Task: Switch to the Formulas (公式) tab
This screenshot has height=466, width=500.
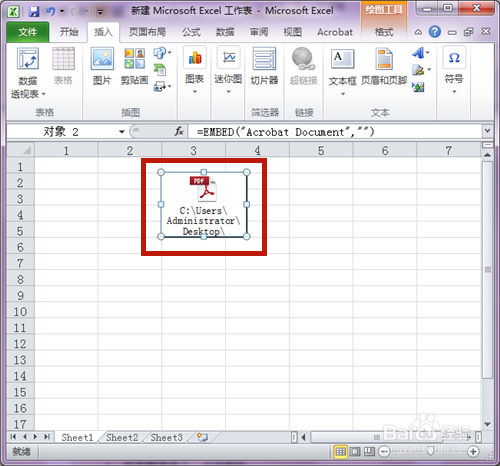Action: click(191, 32)
